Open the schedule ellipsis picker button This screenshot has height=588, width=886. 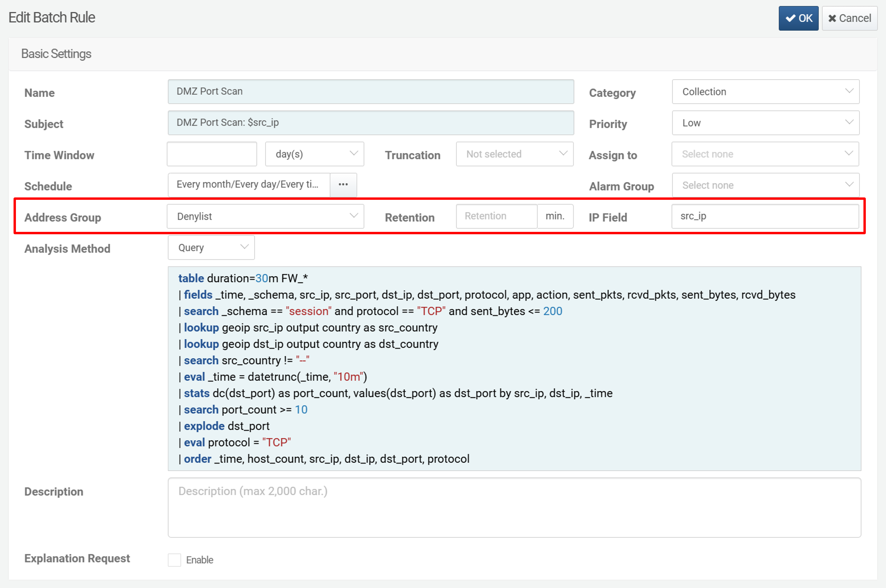[x=343, y=185]
